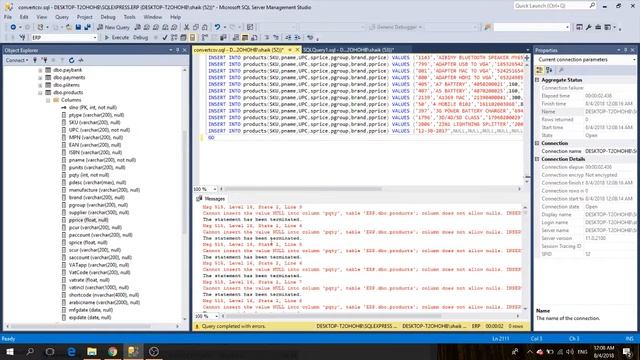
Task: Click the Decrease Indent icon
Action: point(288,38)
